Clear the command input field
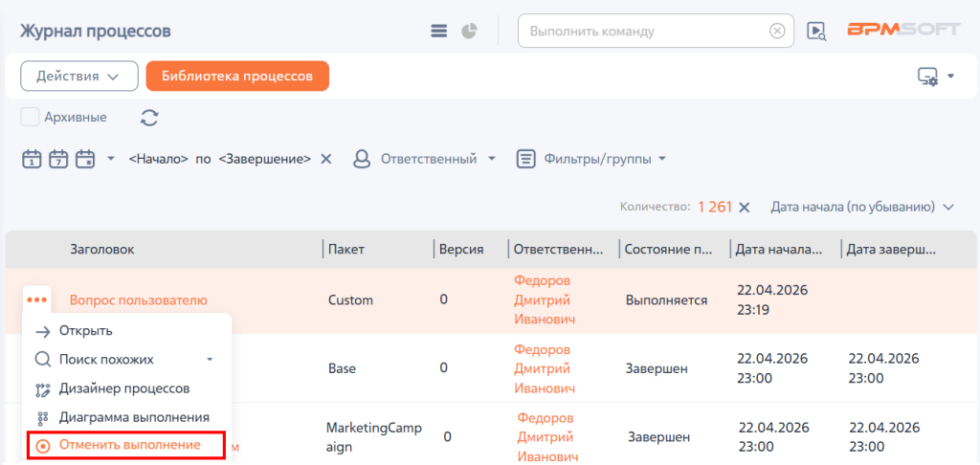The width and height of the screenshot is (980, 465). pos(777,32)
